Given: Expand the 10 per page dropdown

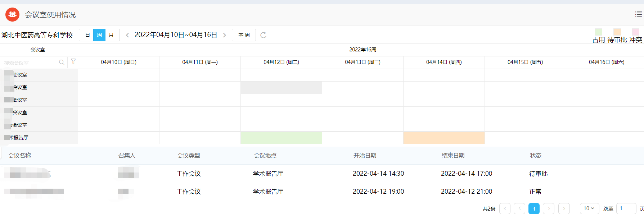Looking at the screenshot, I should click(x=589, y=208).
